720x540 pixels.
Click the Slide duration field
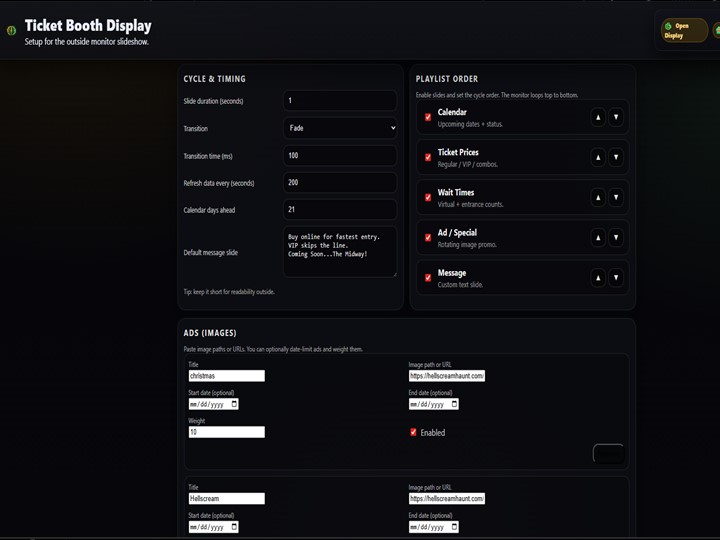(340, 101)
